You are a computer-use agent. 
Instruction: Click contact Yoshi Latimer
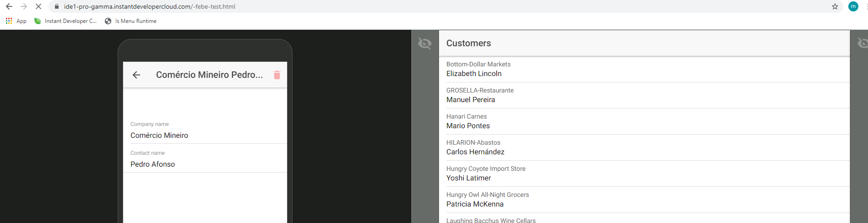coord(468,178)
